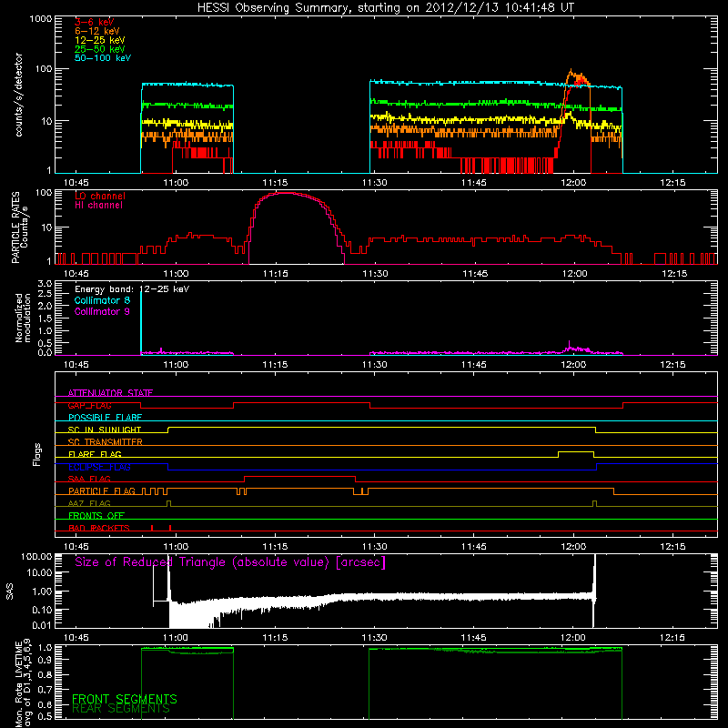Click the HESSI Observing Summary title
The image size is (728, 728).
point(385,8)
